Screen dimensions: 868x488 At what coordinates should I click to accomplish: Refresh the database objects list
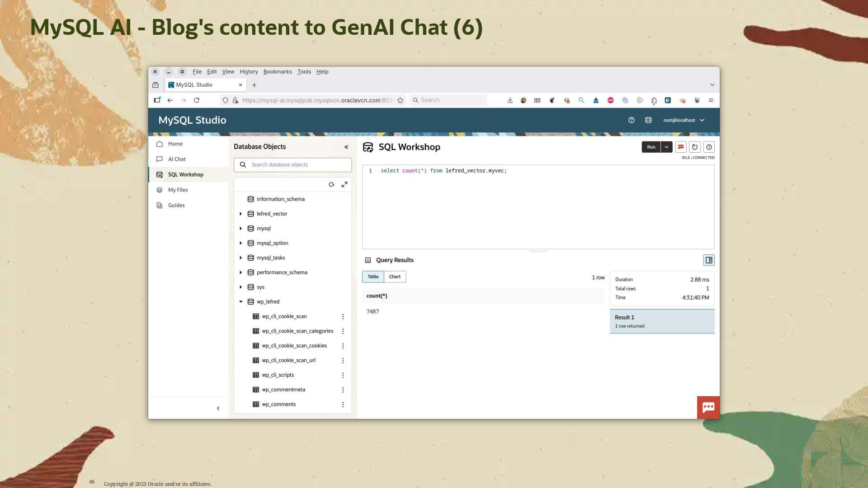coord(331,185)
